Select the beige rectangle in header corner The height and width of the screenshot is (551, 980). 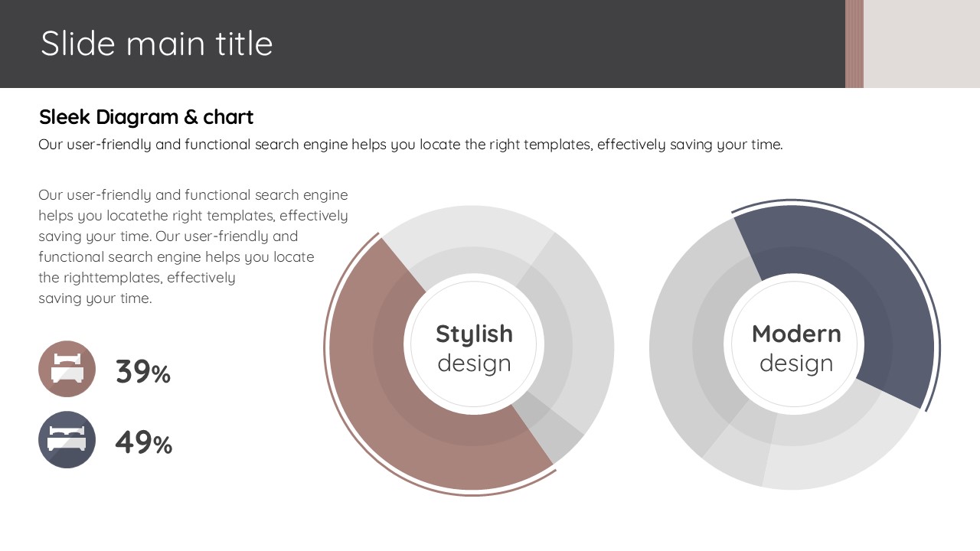click(x=921, y=44)
